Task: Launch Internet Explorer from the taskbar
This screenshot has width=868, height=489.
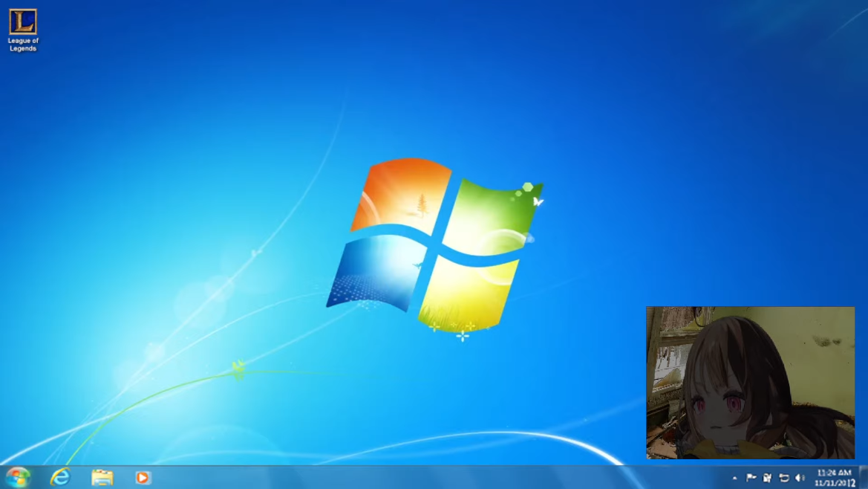Action: click(60, 477)
